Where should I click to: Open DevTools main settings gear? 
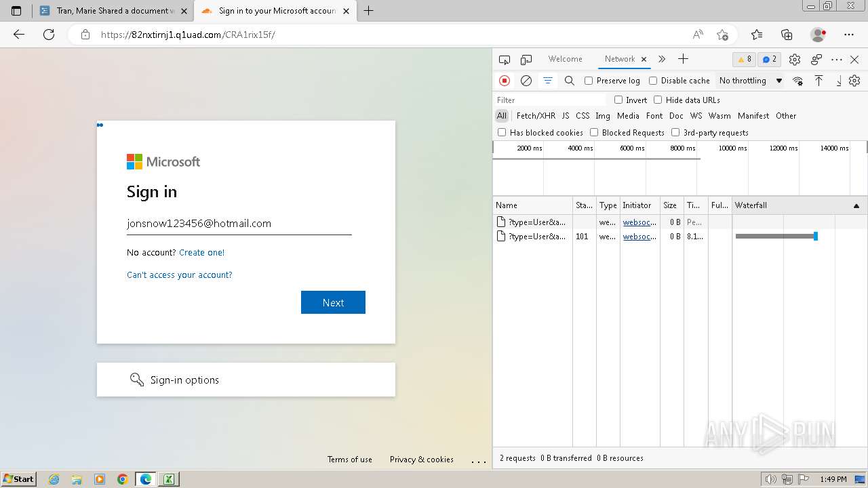coord(795,60)
